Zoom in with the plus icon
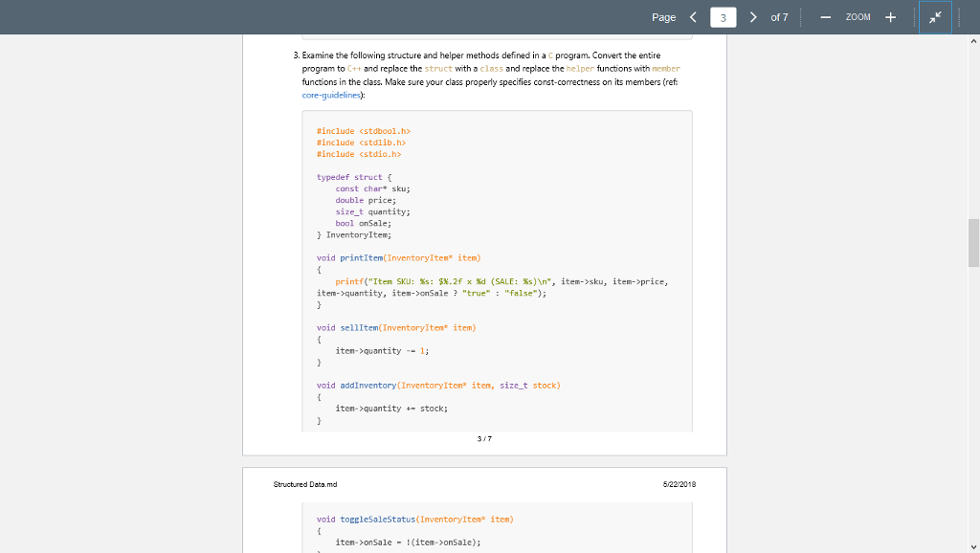Viewport: 980px width, 553px height. point(891,16)
